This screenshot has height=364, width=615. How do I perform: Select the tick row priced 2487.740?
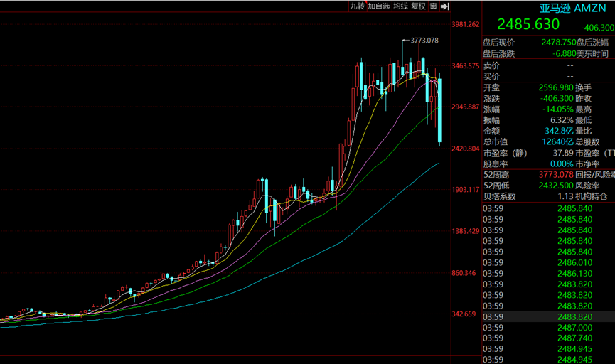click(x=548, y=338)
